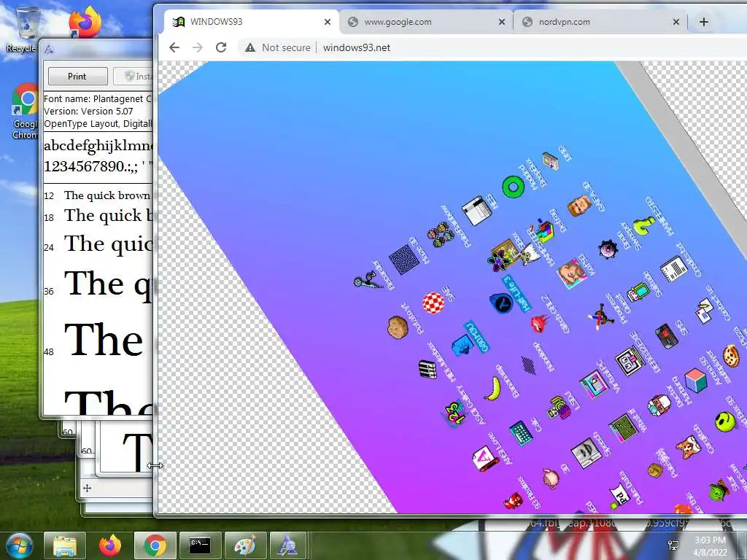The image size is (747, 560).
Task: Reload the windows93.net page
Action: click(x=220, y=47)
